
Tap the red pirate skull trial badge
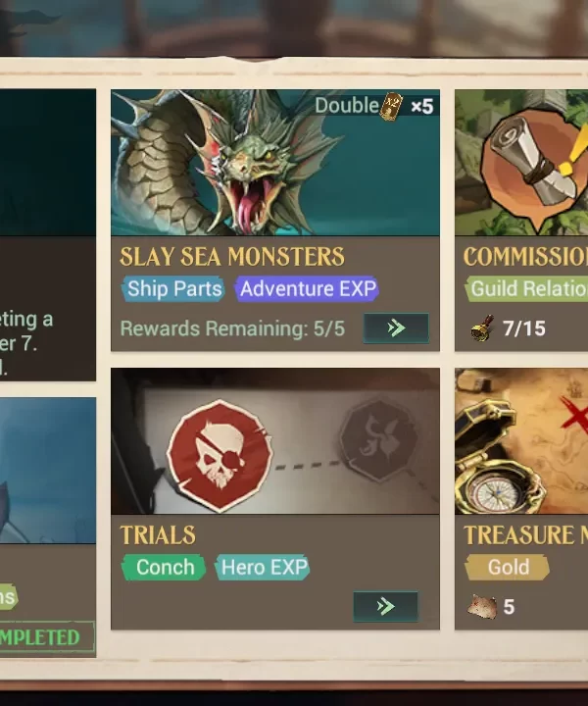(220, 455)
